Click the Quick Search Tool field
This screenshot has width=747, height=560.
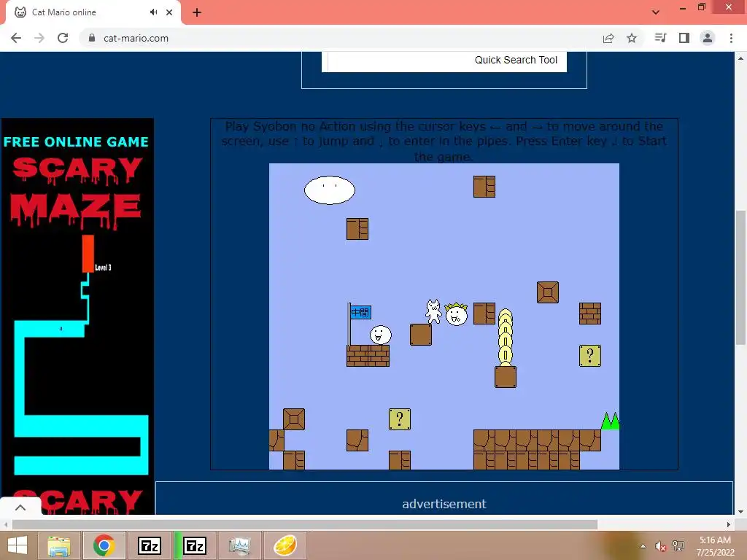[444, 61]
